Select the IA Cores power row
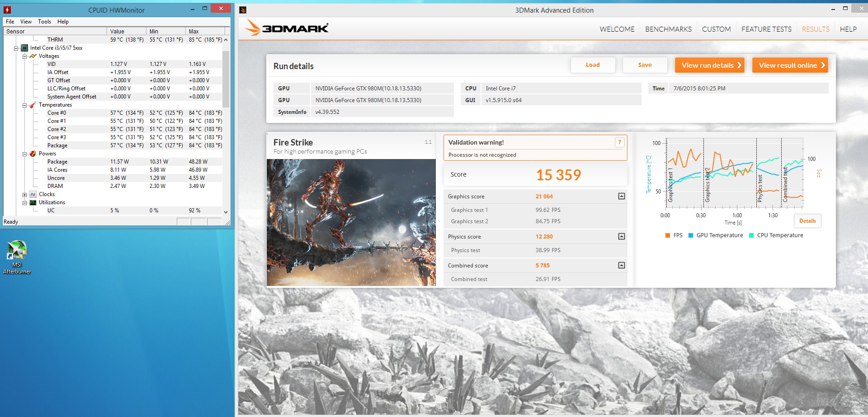The height and width of the screenshot is (417, 868). click(113, 170)
